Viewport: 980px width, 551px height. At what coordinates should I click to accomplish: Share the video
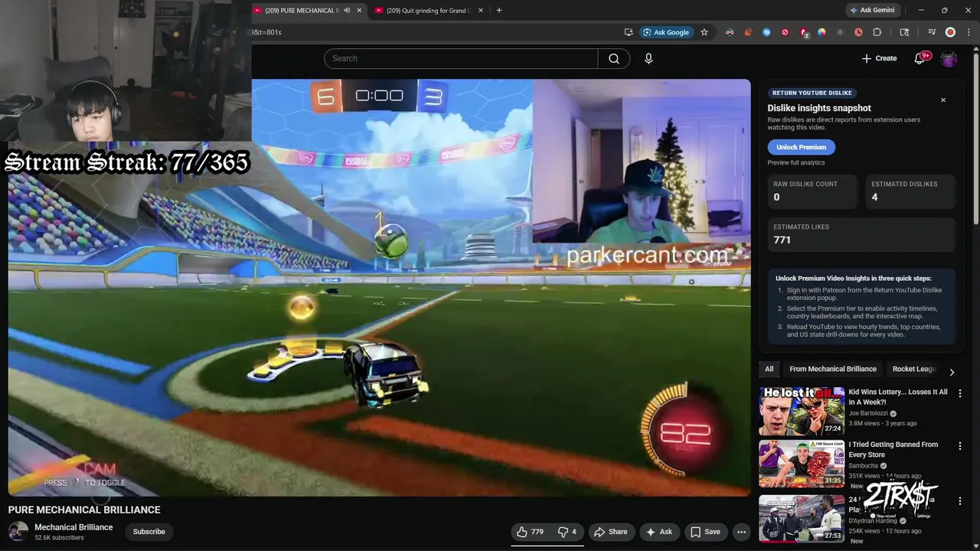pos(610,532)
